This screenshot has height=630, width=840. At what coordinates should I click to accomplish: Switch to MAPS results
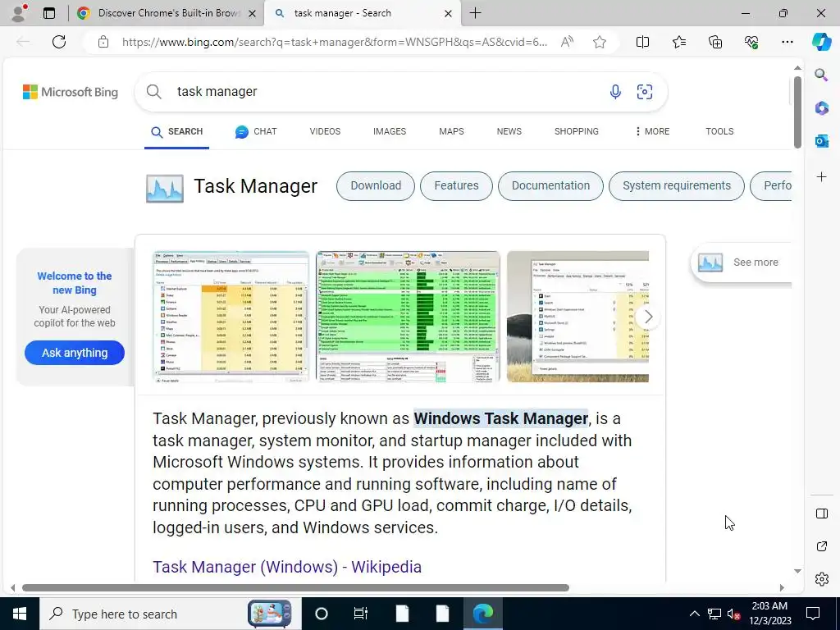[451, 132]
